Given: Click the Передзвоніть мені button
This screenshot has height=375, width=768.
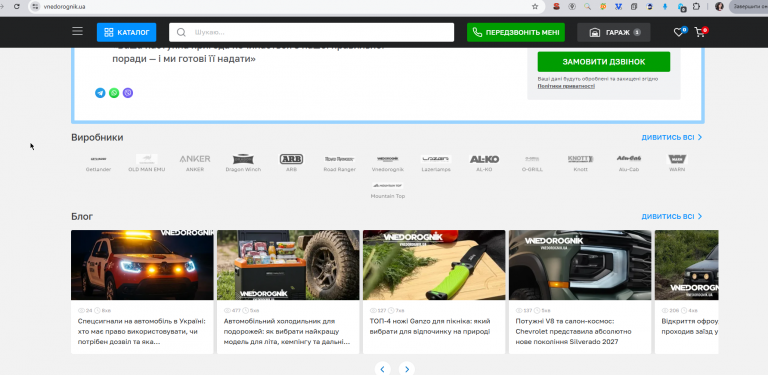Looking at the screenshot, I should (x=516, y=32).
